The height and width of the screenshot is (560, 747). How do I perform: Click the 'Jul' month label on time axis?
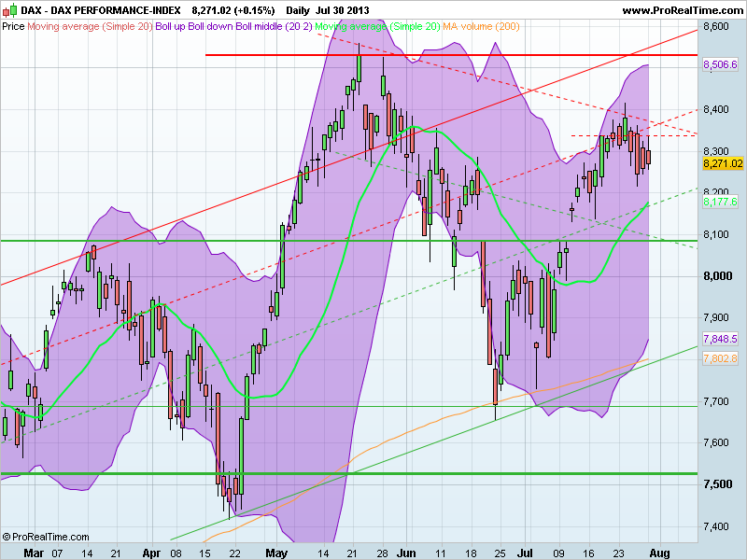525,553
